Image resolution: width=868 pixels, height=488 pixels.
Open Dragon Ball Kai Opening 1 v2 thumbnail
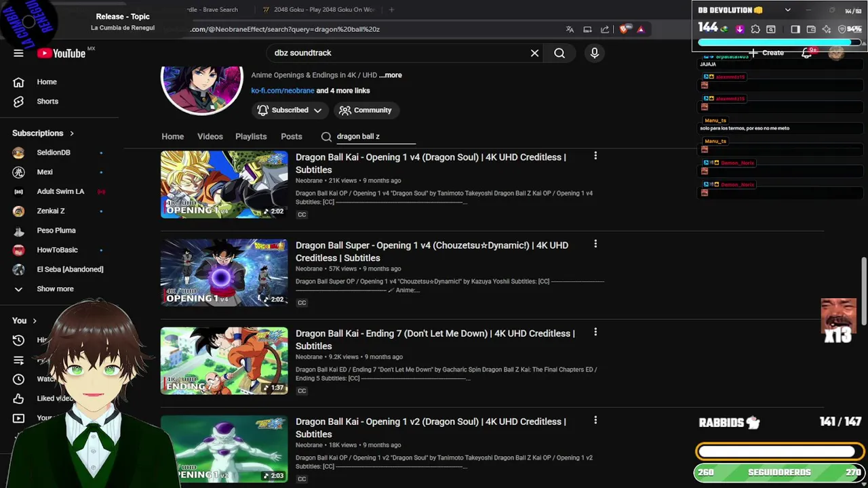224,449
